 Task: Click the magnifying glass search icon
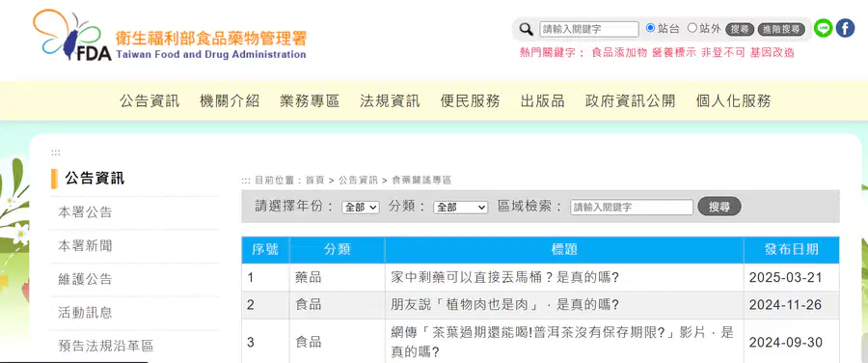(527, 29)
